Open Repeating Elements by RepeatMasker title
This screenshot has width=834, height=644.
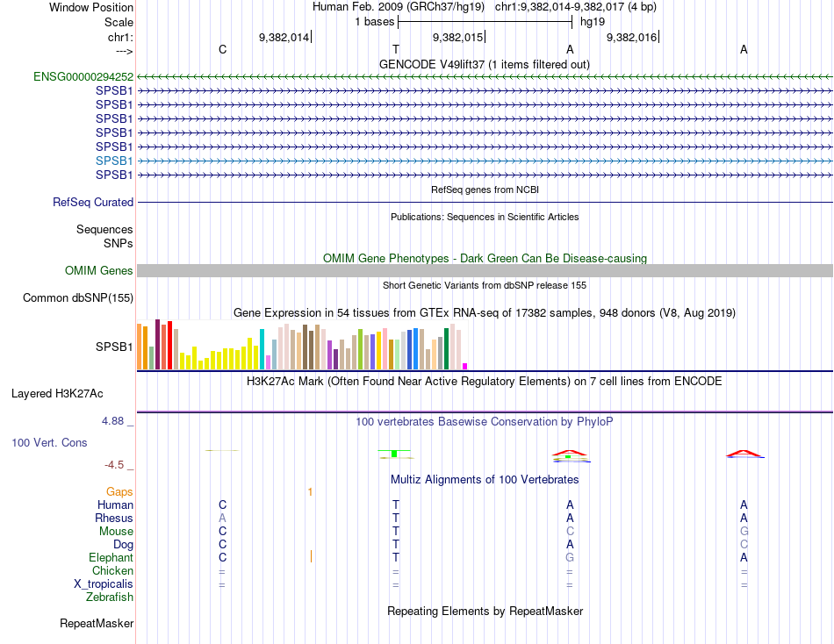485,611
